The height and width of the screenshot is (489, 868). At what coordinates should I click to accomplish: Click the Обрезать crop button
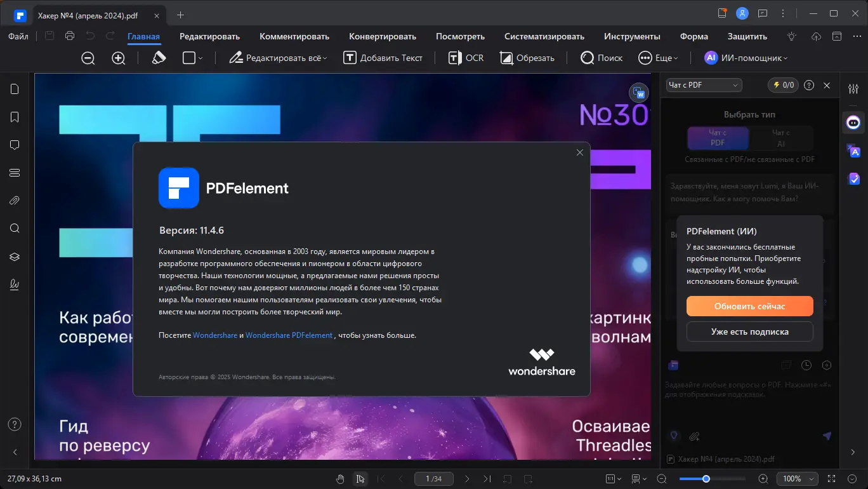pyautogui.click(x=527, y=58)
